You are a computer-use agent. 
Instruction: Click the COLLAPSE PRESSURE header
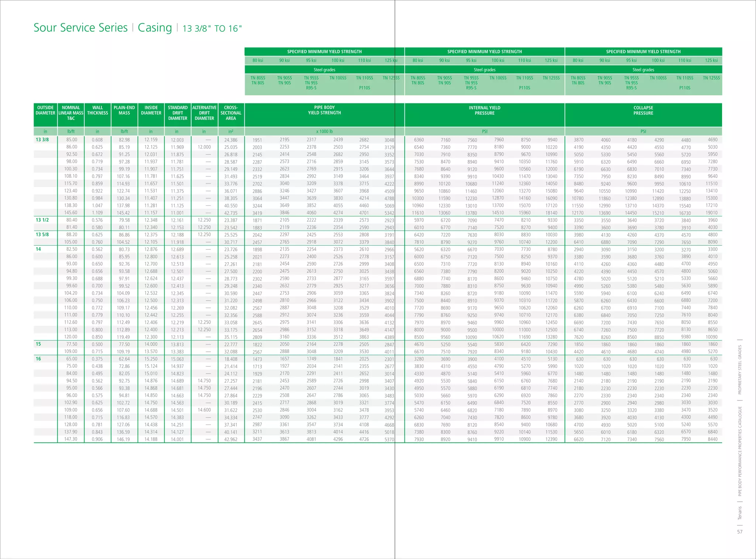tap(643, 110)
